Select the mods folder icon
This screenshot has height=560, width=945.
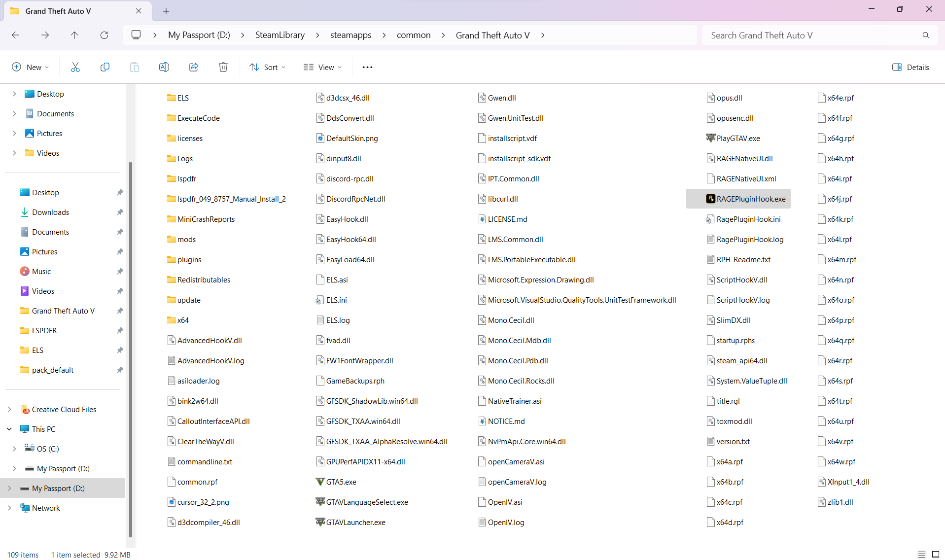click(x=171, y=239)
